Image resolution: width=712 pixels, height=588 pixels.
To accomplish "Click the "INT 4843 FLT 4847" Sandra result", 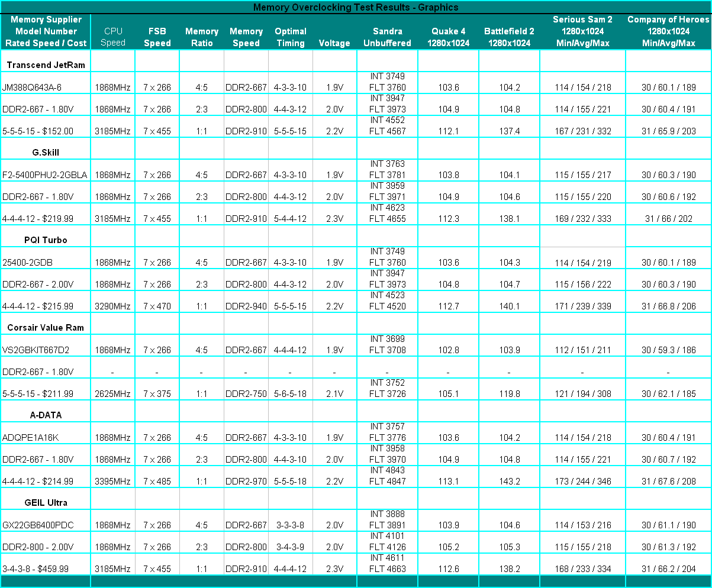I will [x=388, y=475].
